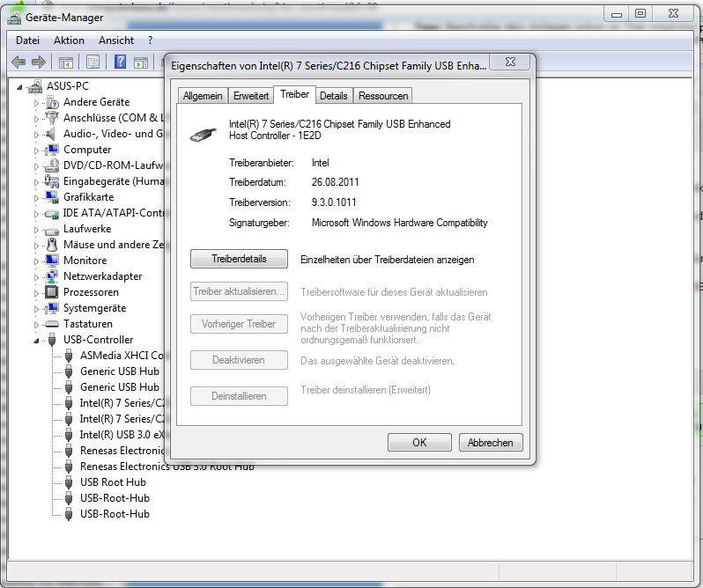This screenshot has height=588, width=703.
Task: Click the USB Root Hub plug icon
Action: click(69, 482)
